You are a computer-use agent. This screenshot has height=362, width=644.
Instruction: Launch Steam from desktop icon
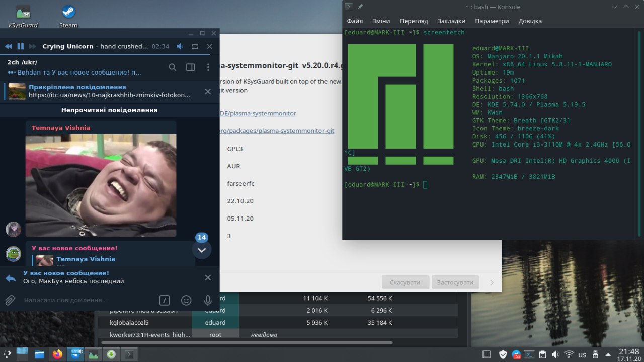68,15
